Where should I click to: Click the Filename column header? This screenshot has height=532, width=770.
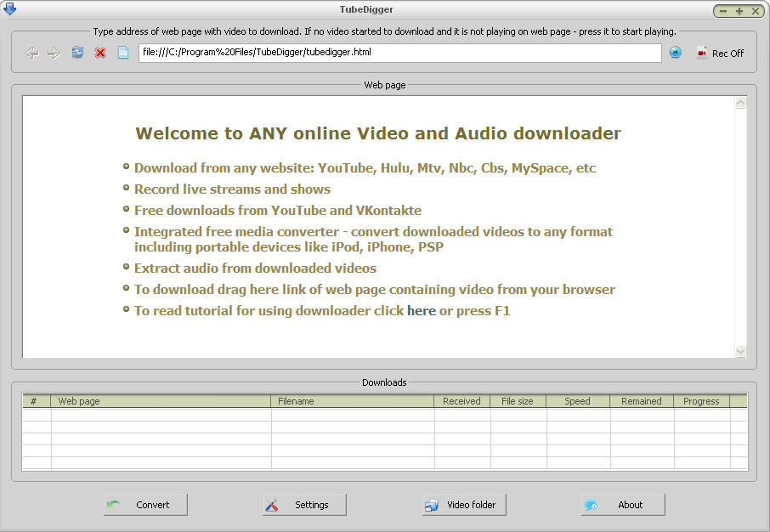[x=353, y=401]
